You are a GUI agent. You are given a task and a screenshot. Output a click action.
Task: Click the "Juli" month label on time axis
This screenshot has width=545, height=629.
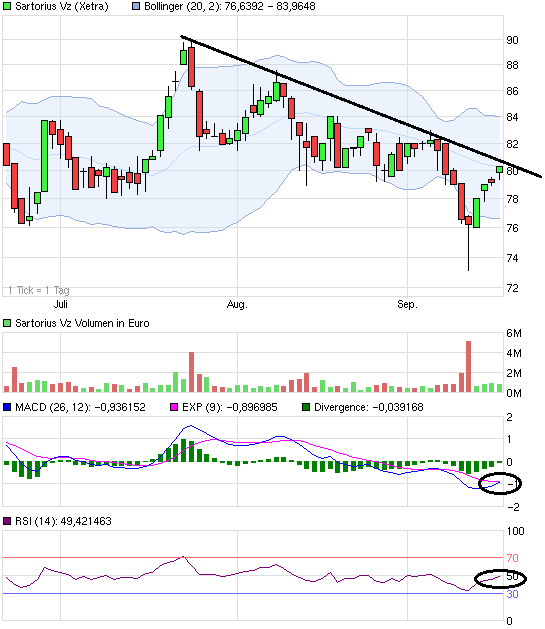coord(61,304)
